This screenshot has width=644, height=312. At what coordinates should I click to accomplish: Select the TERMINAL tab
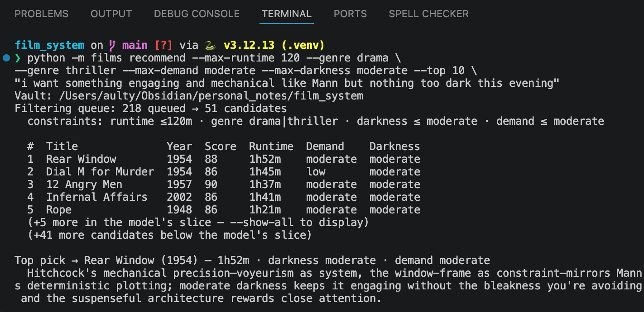pos(287,14)
